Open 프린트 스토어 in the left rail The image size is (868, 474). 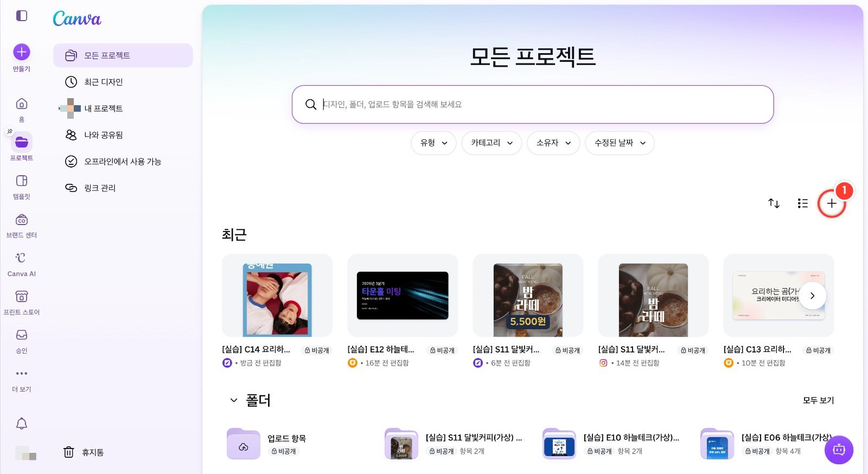click(x=22, y=303)
